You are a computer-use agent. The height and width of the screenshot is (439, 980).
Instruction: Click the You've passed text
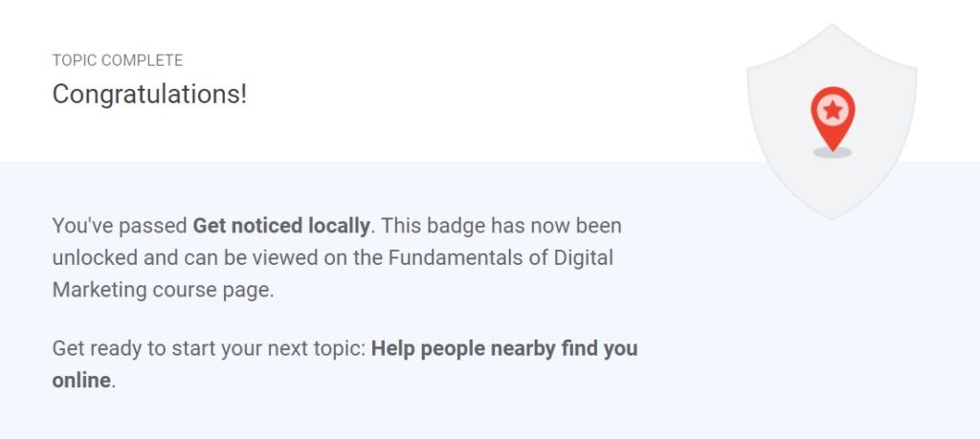point(120,226)
